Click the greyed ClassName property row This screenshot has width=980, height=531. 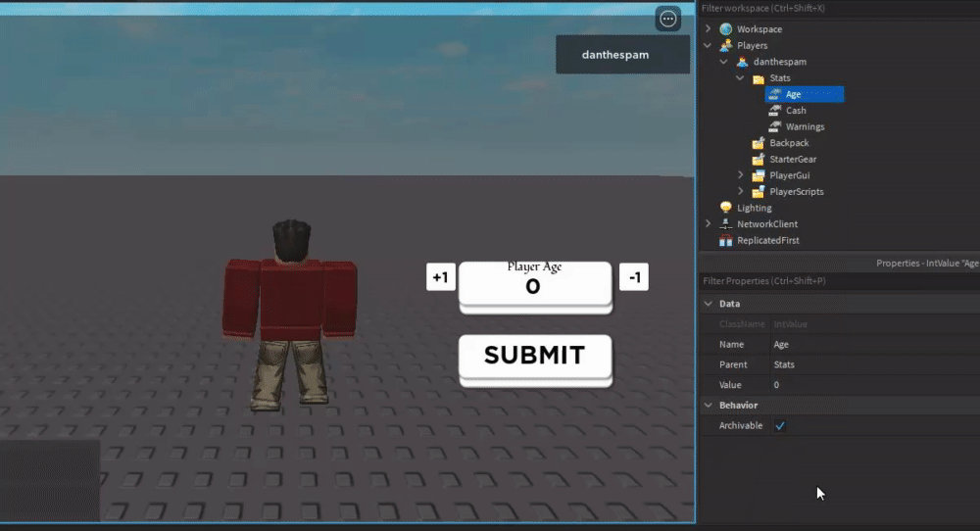839,324
